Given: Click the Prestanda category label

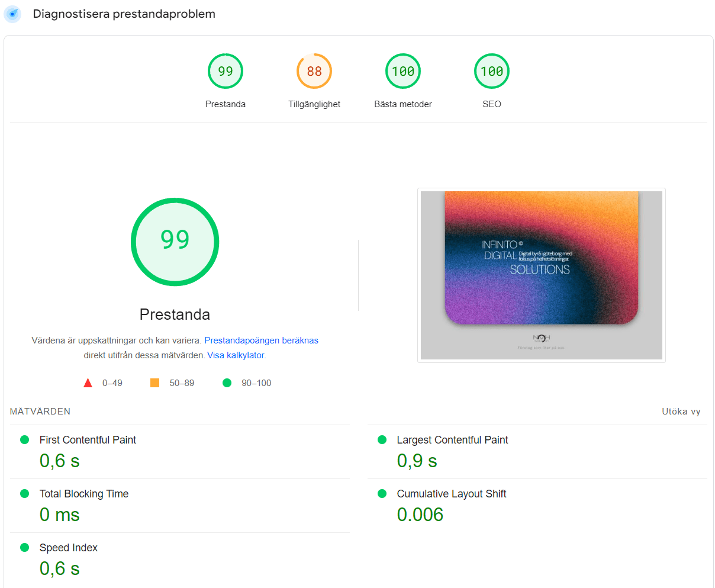Looking at the screenshot, I should [226, 104].
